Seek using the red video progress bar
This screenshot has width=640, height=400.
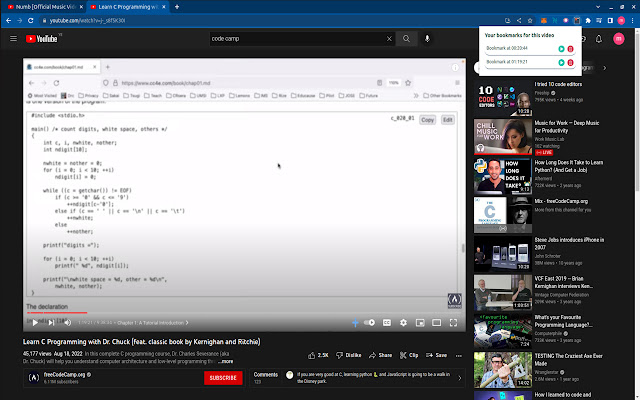click(244, 313)
